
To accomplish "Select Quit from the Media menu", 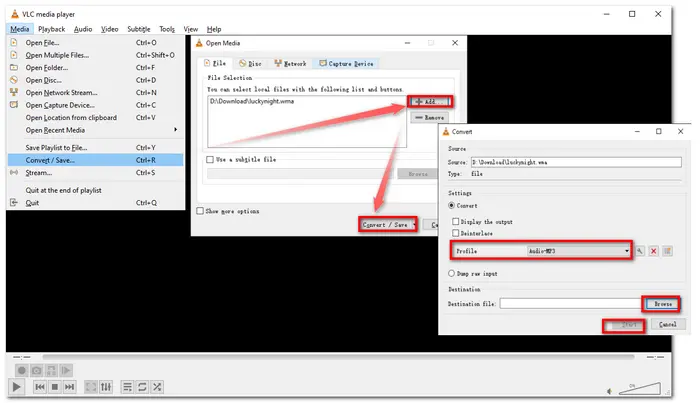I will (96, 203).
